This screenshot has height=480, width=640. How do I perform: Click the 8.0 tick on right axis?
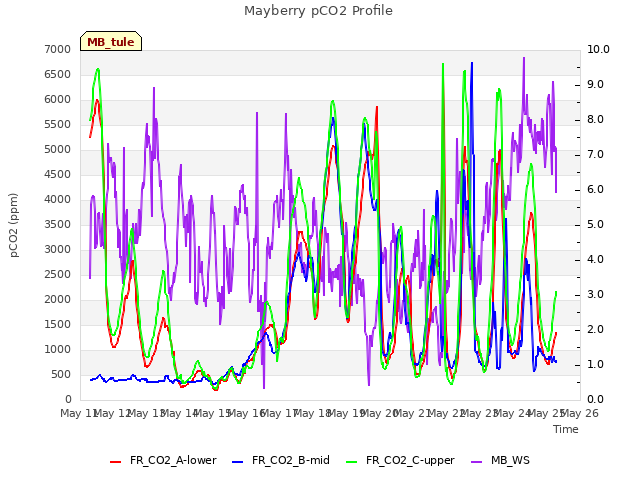click(x=595, y=120)
